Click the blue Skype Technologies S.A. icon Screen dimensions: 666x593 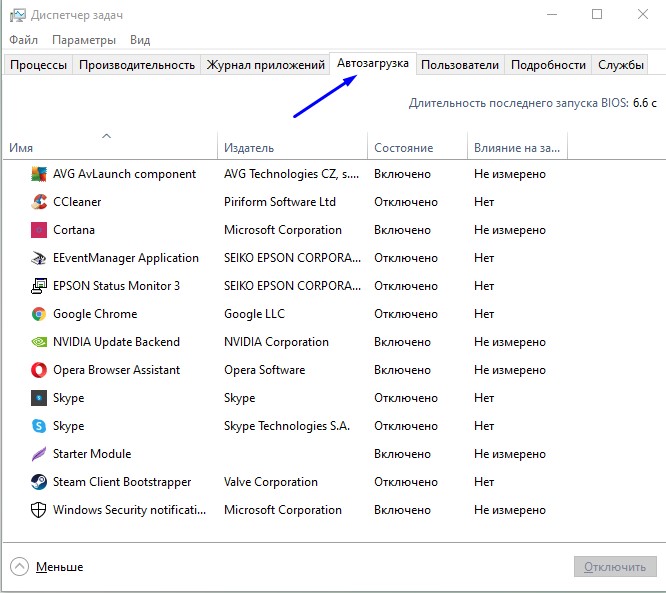pos(39,426)
